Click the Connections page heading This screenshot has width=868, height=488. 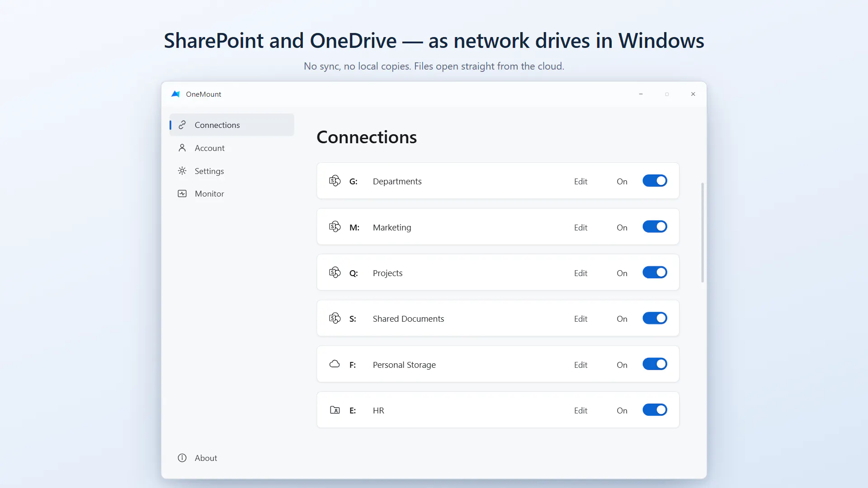tap(367, 137)
